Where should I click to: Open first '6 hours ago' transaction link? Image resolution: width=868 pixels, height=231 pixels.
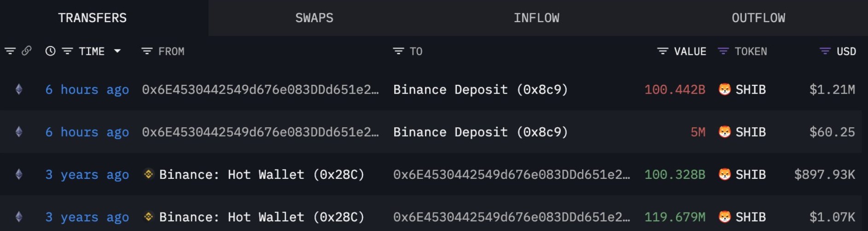tap(87, 89)
